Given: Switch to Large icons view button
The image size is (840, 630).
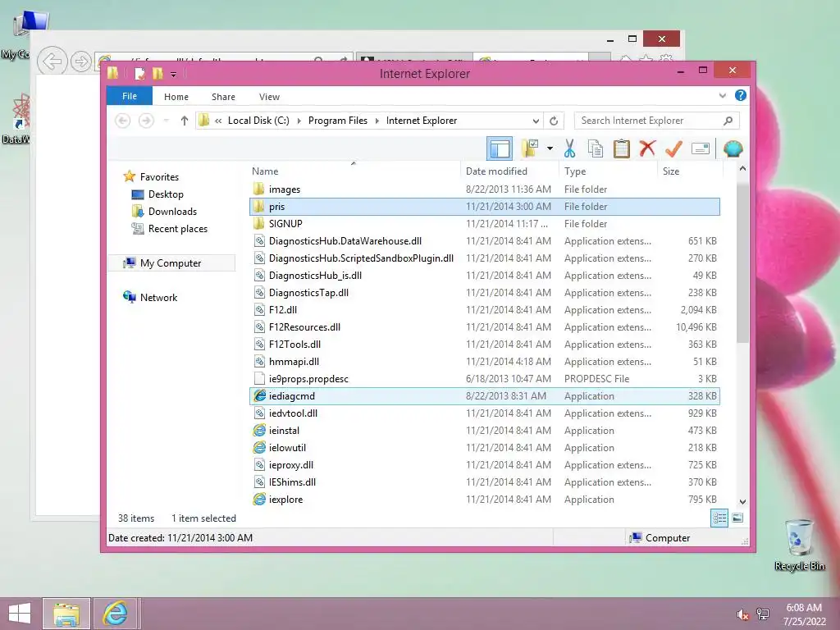Looking at the screenshot, I should (737, 518).
